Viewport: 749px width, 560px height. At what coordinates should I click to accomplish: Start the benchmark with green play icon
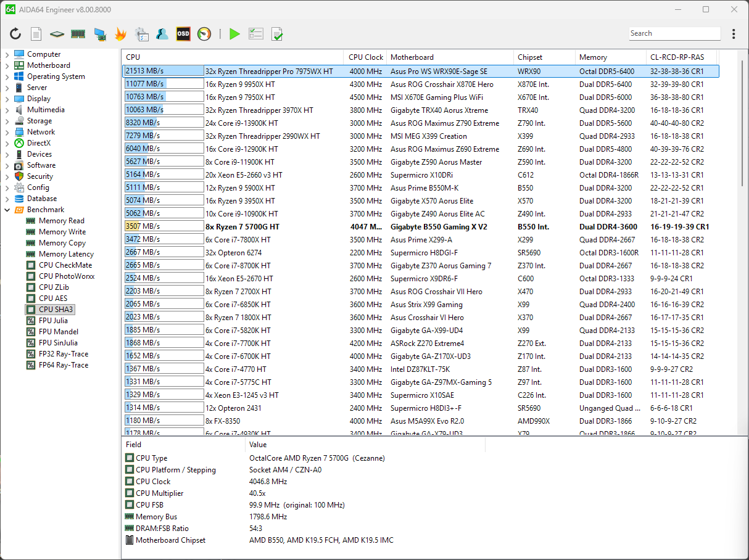[234, 35]
